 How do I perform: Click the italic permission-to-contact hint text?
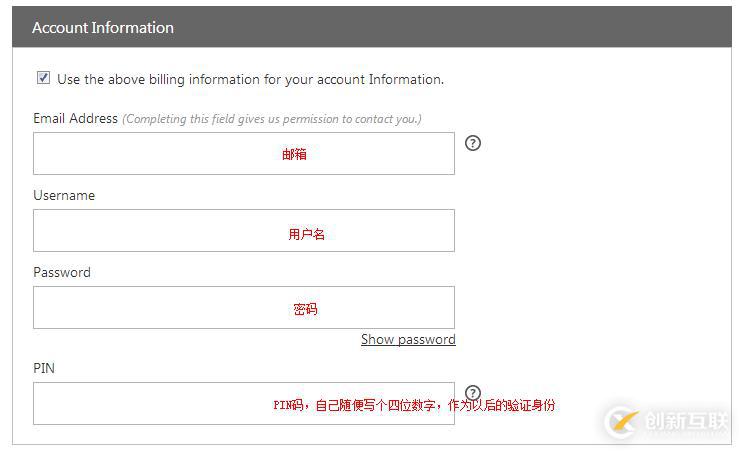272,119
